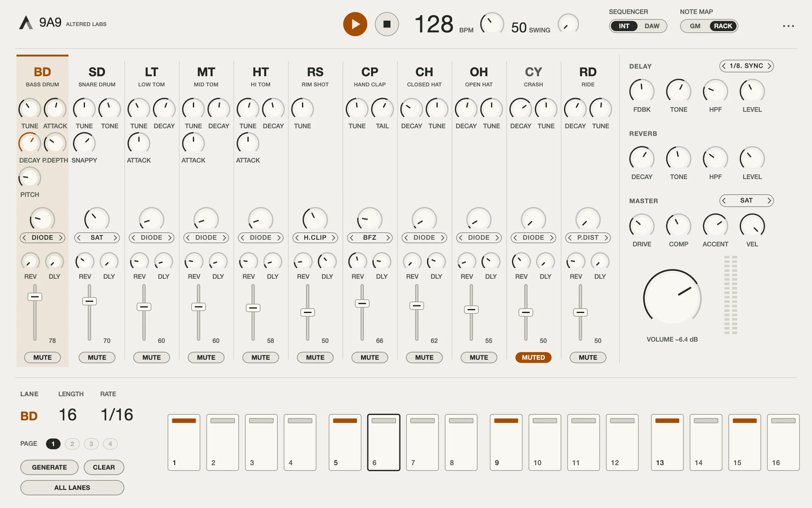
Task: Click the delay FDBK knob
Action: [642, 91]
